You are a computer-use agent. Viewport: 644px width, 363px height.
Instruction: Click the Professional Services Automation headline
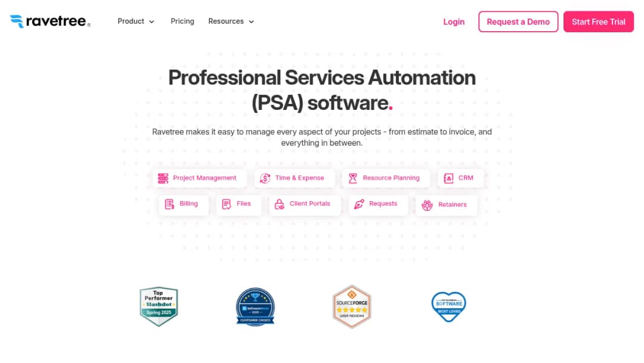click(x=322, y=90)
